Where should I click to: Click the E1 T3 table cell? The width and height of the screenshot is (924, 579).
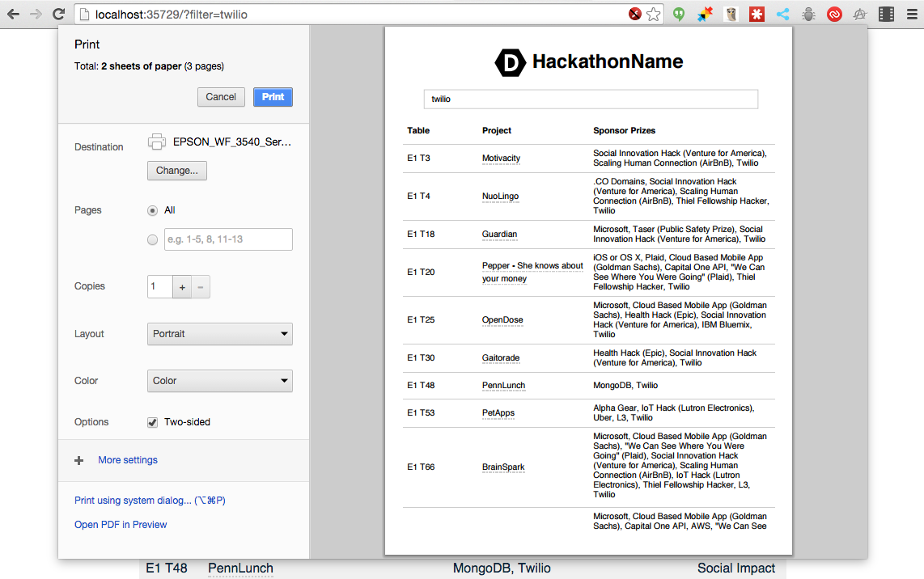pyautogui.click(x=418, y=158)
